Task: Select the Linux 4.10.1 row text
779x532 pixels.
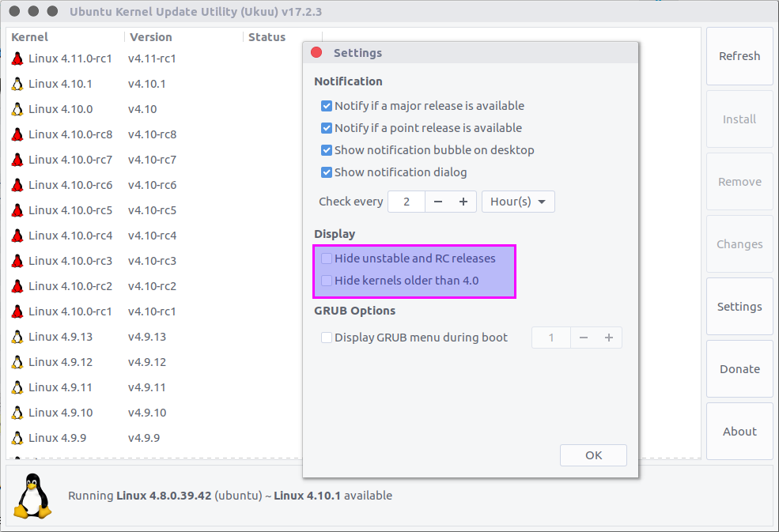Action: [x=60, y=84]
